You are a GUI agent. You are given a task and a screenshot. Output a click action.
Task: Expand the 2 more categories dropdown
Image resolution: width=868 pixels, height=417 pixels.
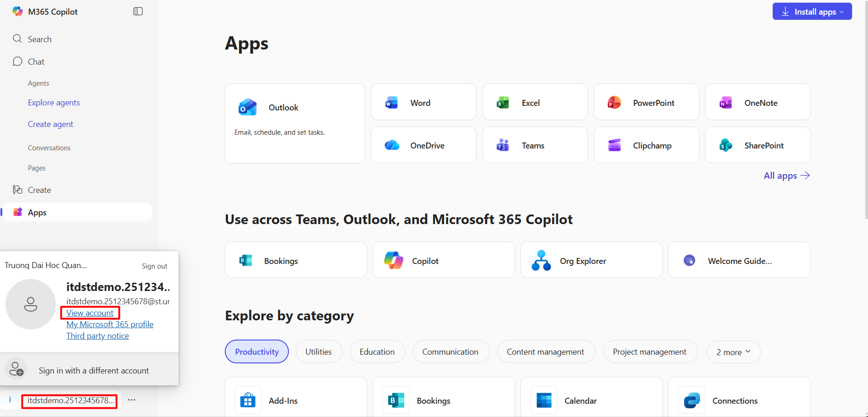(x=733, y=352)
